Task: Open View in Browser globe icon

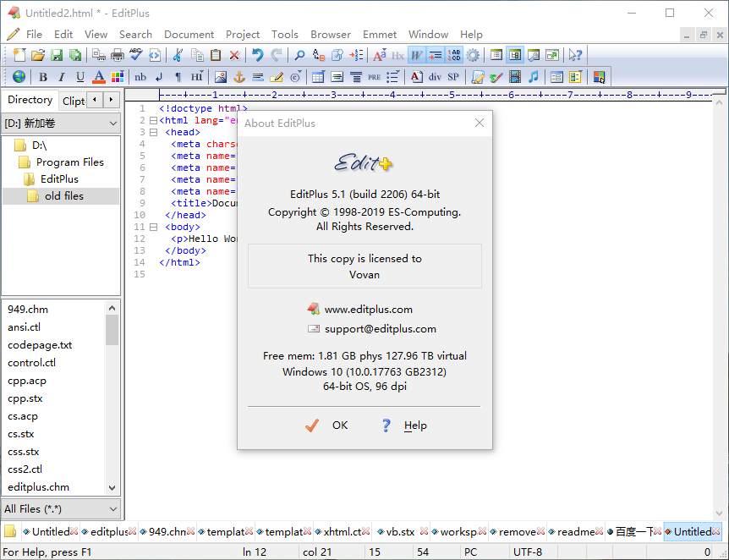Action: 19,77
